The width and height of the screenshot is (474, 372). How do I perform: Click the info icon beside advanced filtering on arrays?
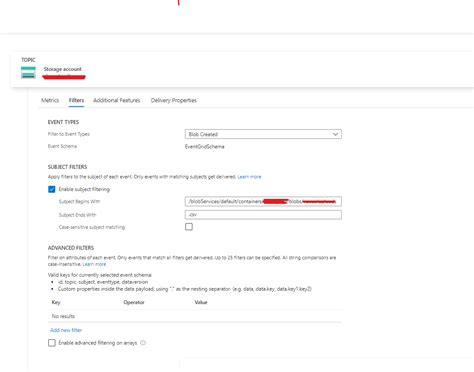point(143,343)
